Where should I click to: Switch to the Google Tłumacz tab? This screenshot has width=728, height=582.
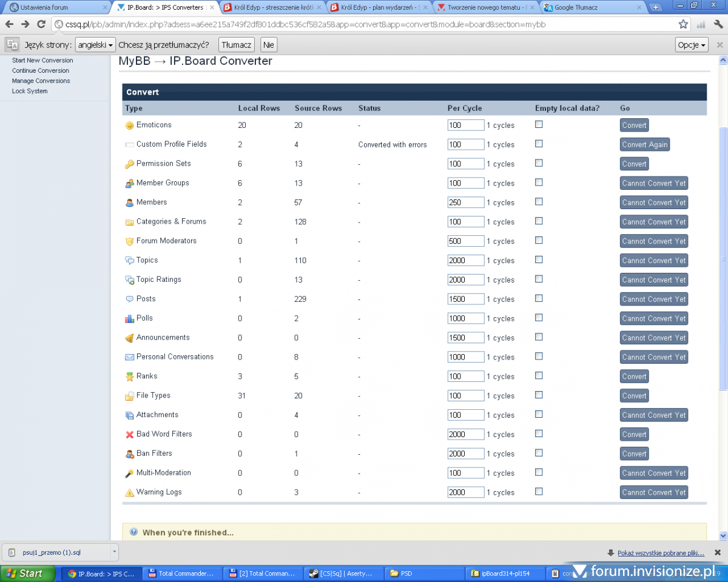coord(591,8)
